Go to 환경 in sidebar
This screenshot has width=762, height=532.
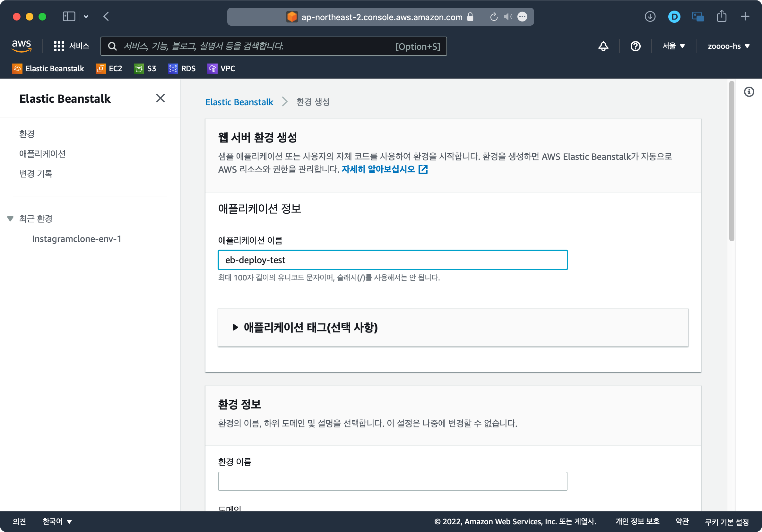pos(27,134)
